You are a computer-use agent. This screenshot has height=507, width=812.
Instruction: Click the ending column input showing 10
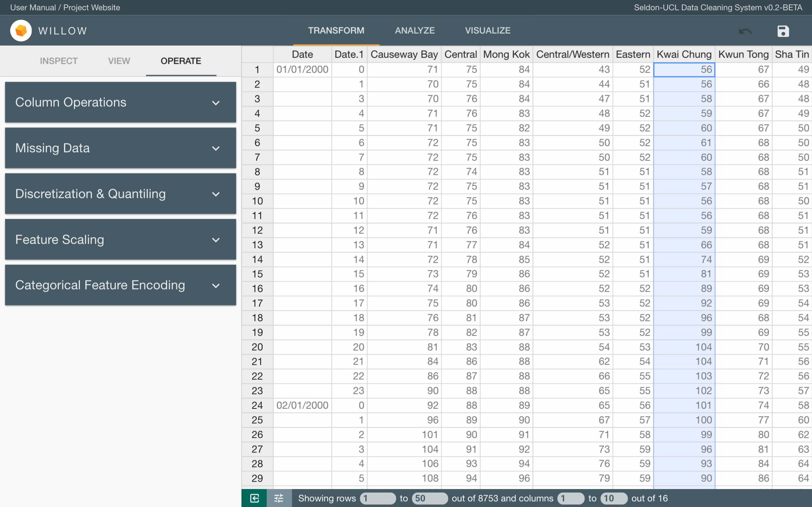(614, 498)
